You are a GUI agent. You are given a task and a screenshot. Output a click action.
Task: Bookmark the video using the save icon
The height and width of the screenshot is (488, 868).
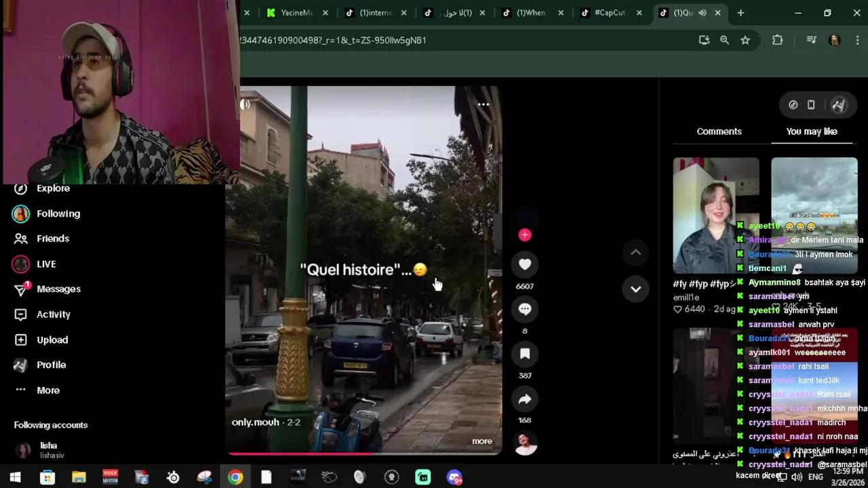coord(525,354)
